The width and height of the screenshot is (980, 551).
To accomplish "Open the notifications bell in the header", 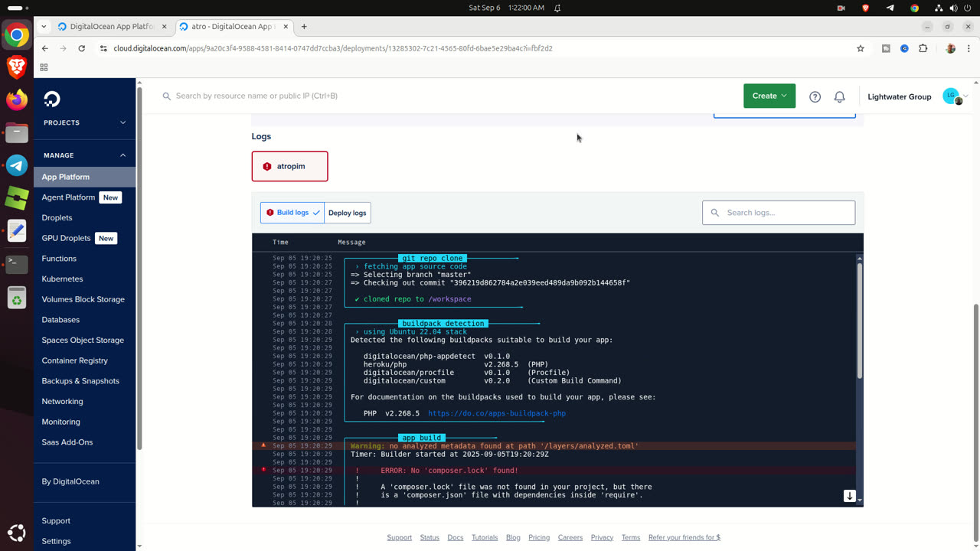I will (839, 96).
